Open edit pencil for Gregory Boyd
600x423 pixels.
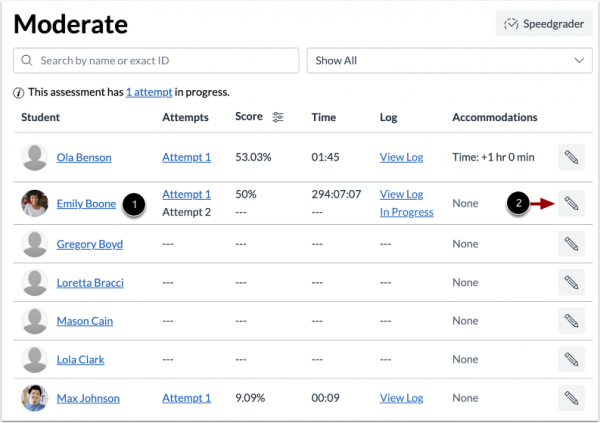[x=571, y=243]
